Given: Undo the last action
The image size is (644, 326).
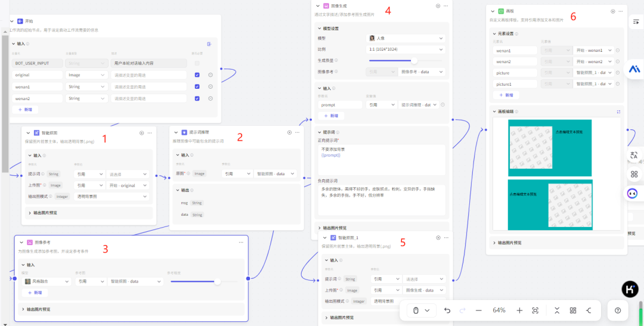Looking at the screenshot, I should click(x=447, y=311).
